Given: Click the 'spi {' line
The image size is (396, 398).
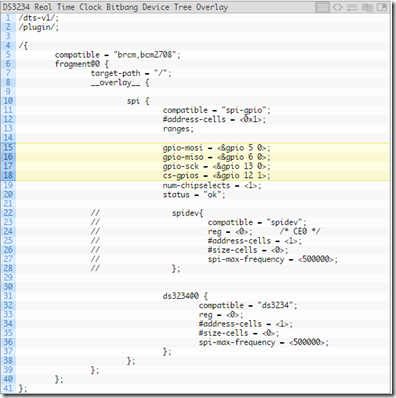Looking at the screenshot, I should pos(138,101).
